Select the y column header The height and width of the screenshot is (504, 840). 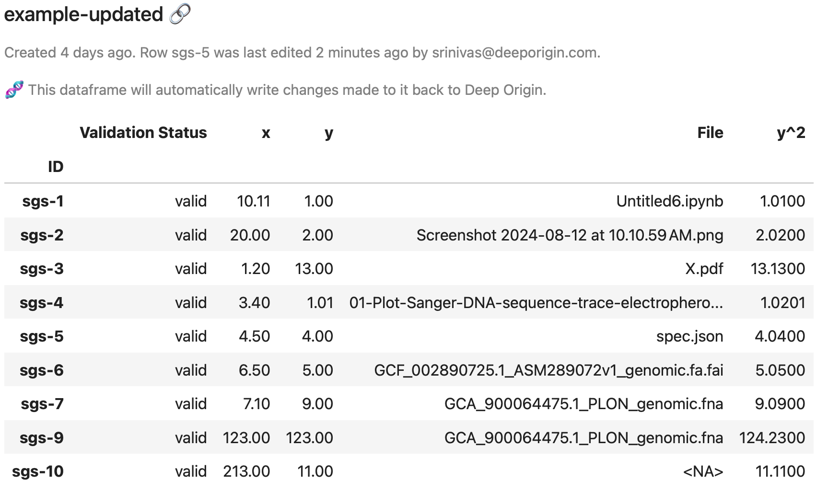tap(328, 133)
